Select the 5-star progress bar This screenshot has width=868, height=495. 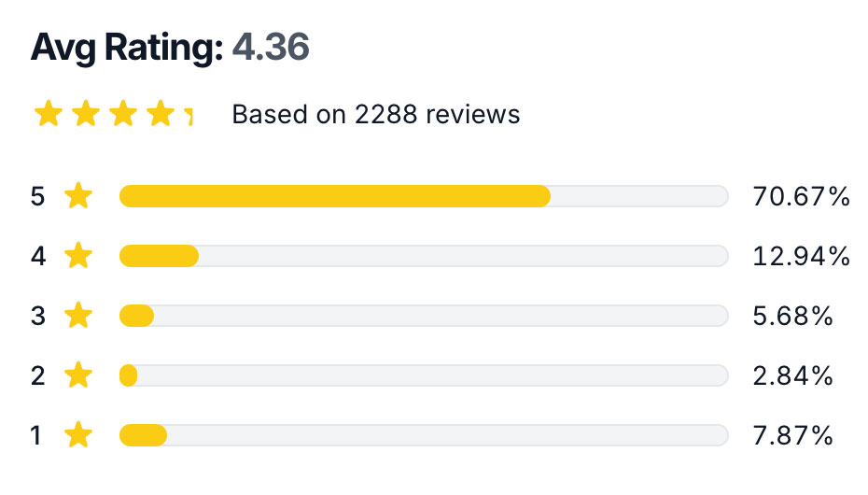click(424, 196)
